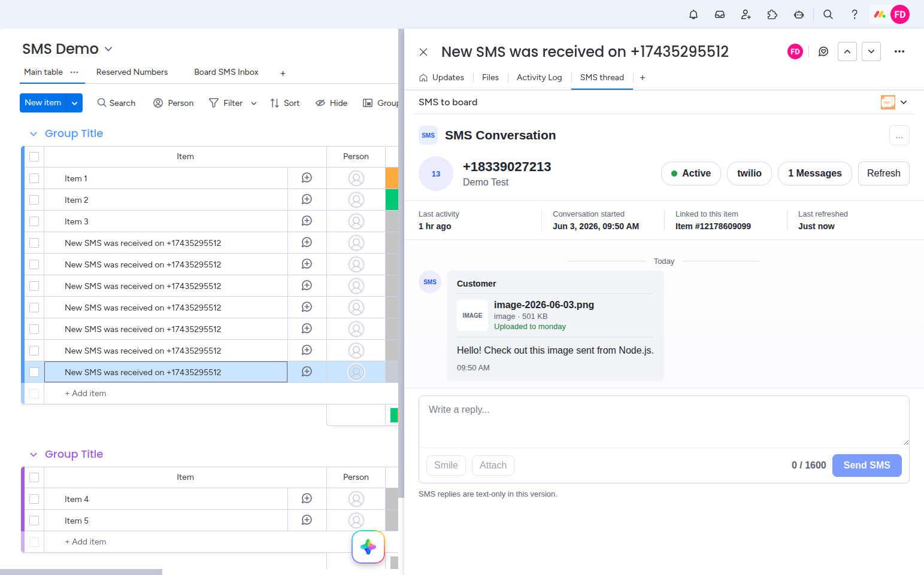
Task: Open the Files tab
Action: (x=490, y=78)
